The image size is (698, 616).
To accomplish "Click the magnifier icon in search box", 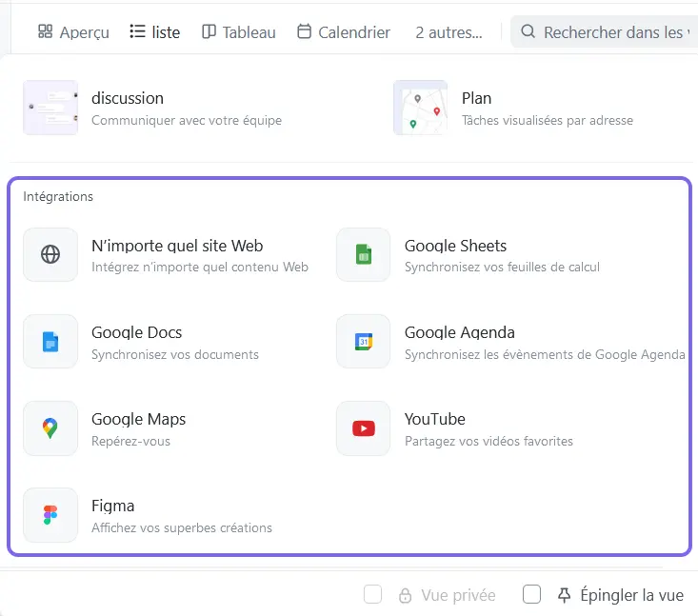I will tap(528, 31).
